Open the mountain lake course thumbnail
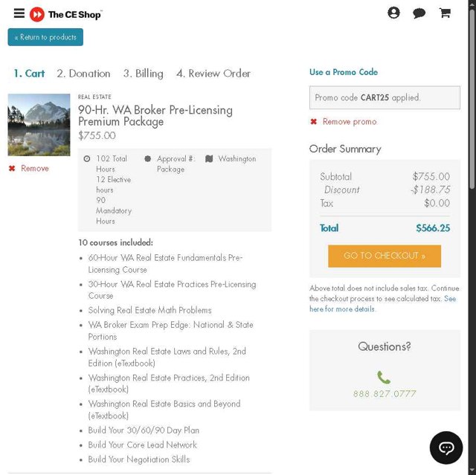Viewport: 476px width, 475px height. pos(39,125)
